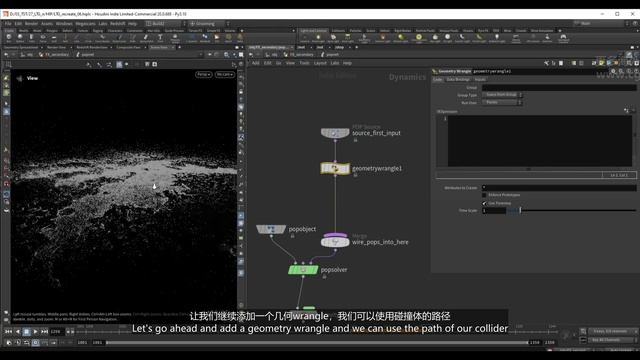Select the Grid shelf tool
This screenshot has height=360, width=640.
click(x=54, y=38)
